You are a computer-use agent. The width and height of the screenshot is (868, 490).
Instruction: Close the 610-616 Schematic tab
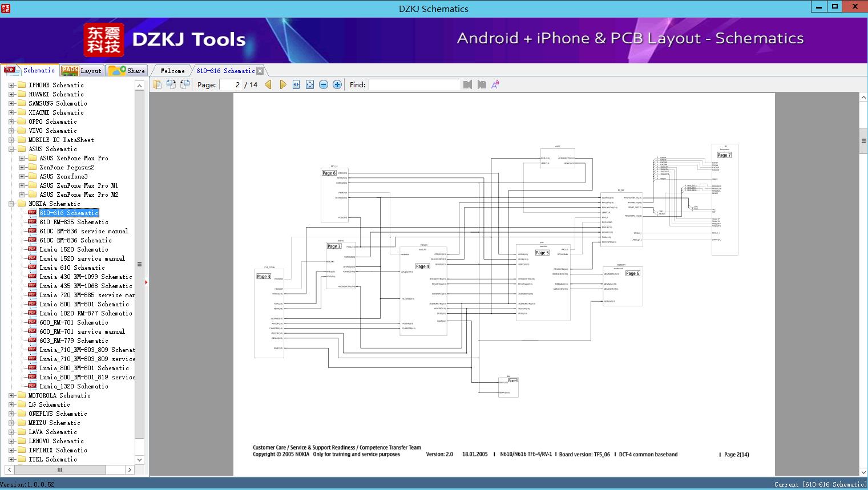click(x=260, y=71)
